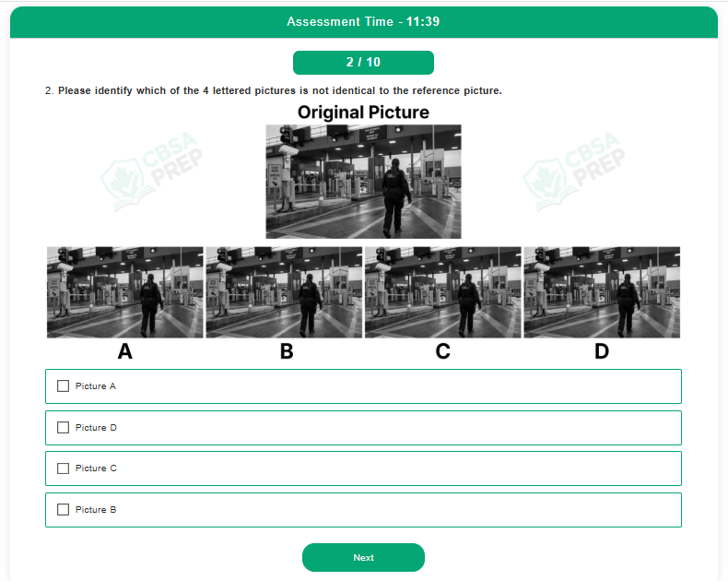Select the question text 'Please identify which'

[x=112, y=90]
